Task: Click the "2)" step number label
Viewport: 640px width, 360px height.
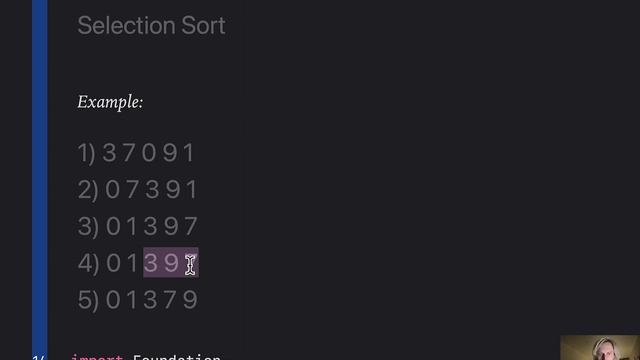Action: click(x=88, y=190)
